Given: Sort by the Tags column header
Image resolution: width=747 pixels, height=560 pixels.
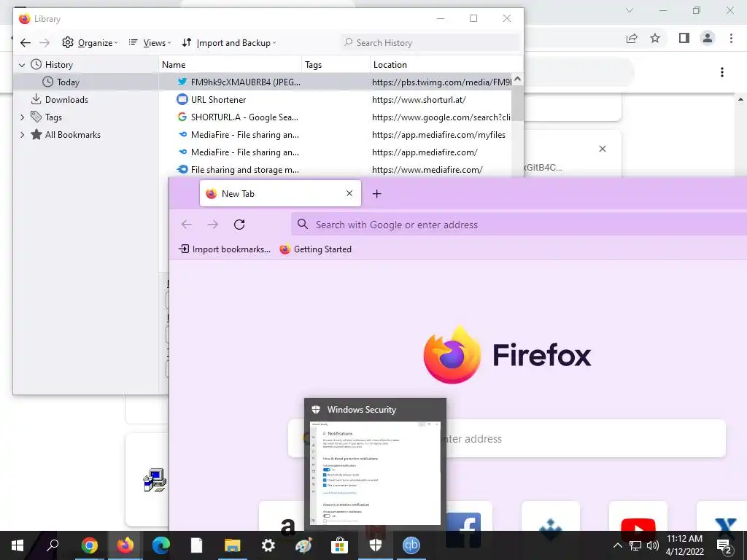Looking at the screenshot, I should 336,65.
